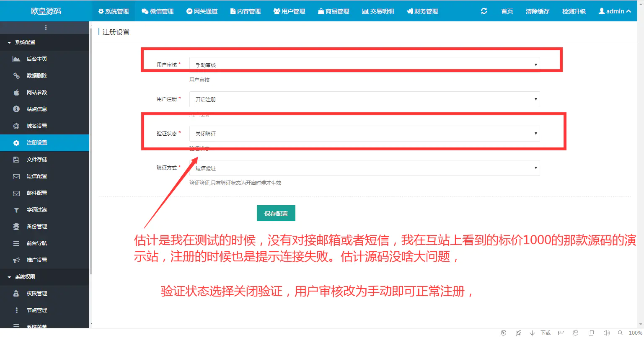
Task: Click the refresh icon in the top bar
Action: coord(484,11)
